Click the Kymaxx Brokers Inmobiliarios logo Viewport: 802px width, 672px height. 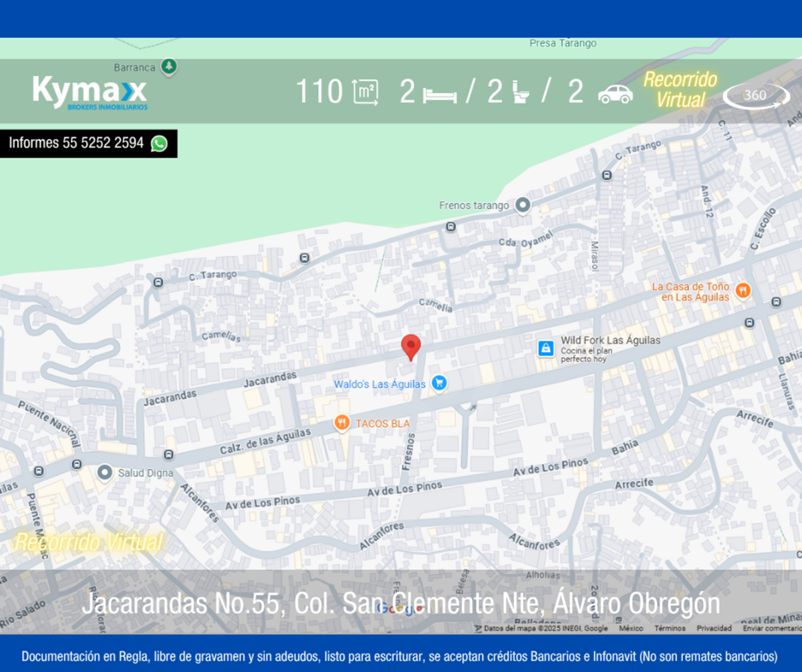[90, 93]
